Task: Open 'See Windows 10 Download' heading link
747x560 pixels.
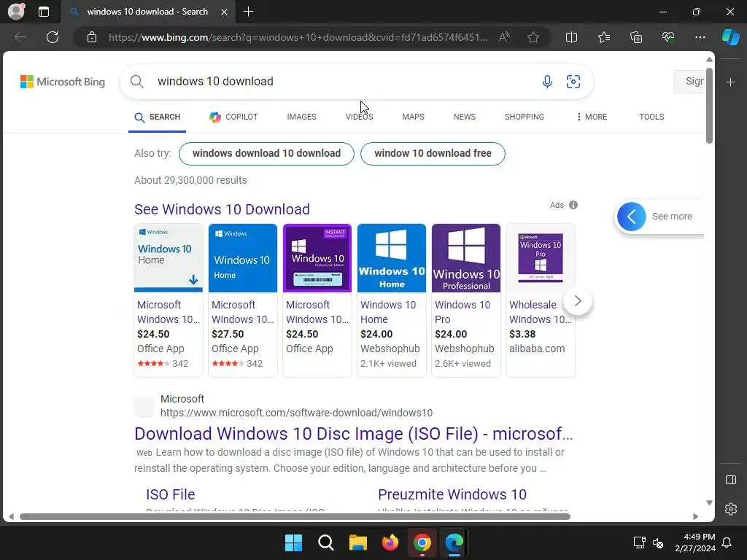Action: click(222, 209)
